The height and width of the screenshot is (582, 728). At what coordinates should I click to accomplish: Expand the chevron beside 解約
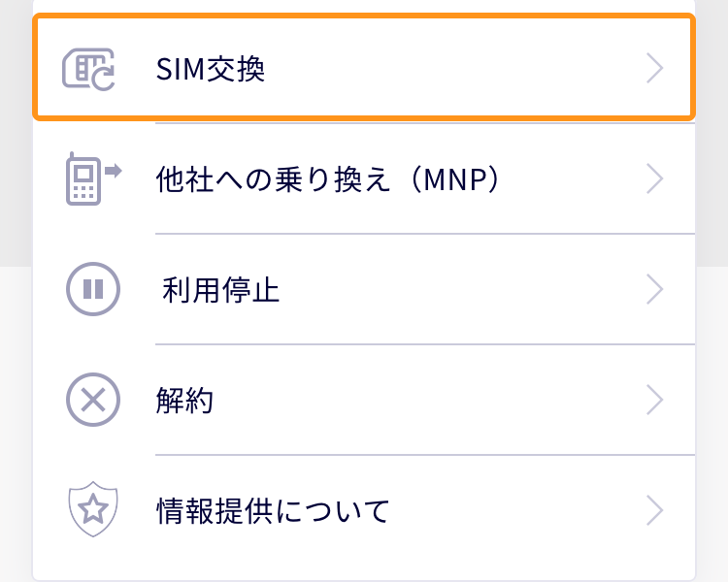click(x=654, y=400)
